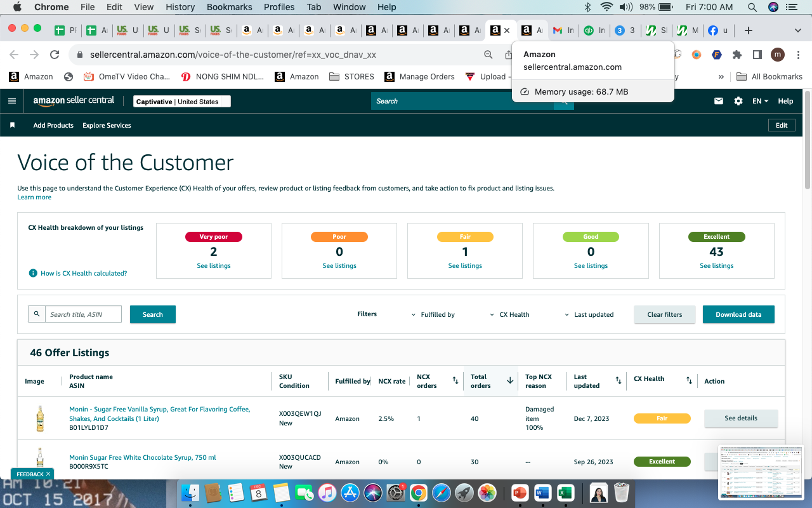Screen dimensions: 812x508
Task: Open Monin Sugar Free White Chocolate Syrup link
Action: point(143,457)
